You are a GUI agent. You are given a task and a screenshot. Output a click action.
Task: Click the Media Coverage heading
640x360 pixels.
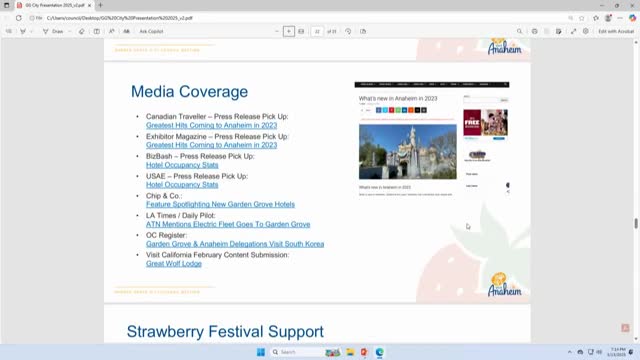pos(189,91)
